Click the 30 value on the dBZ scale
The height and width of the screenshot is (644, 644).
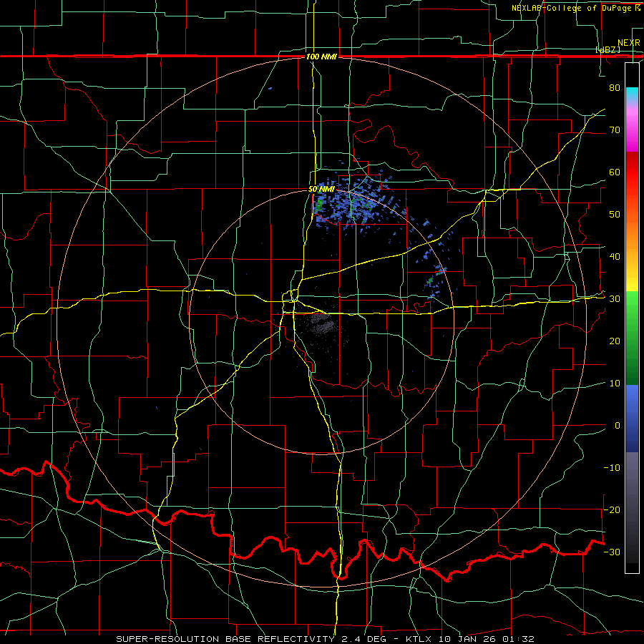coord(615,299)
